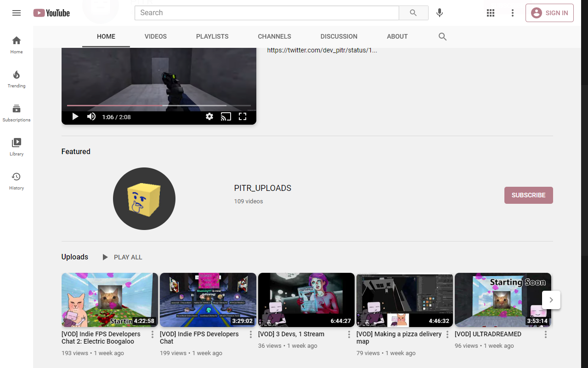Image resolution: width=588 pixels, height=368 pixels.
Task: Open options menu for Electric Boogaloo video
Action: pos(153,334)
